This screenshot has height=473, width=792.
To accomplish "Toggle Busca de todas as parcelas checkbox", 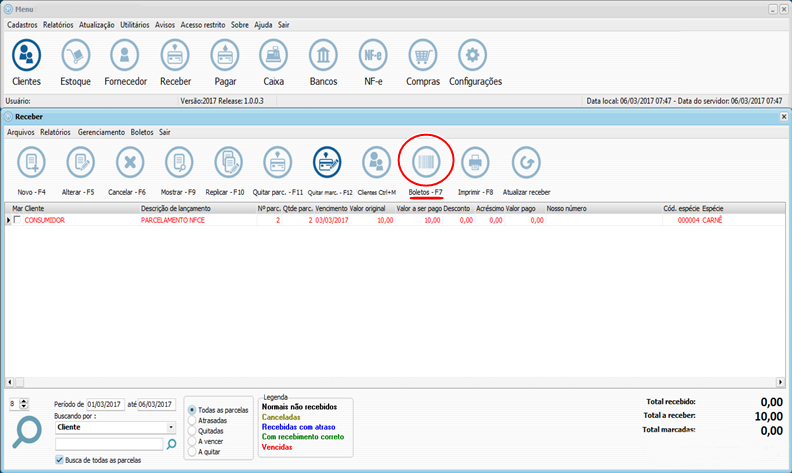I will [60, 460].
